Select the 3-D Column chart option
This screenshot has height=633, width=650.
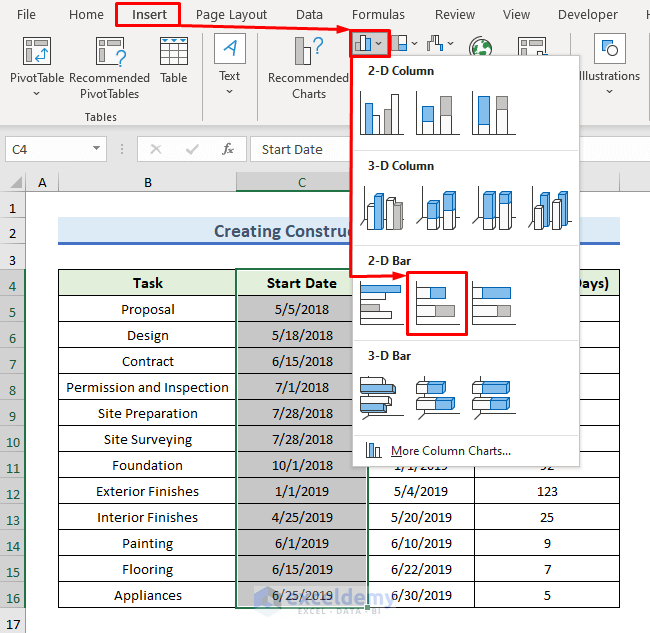[551, 208]
